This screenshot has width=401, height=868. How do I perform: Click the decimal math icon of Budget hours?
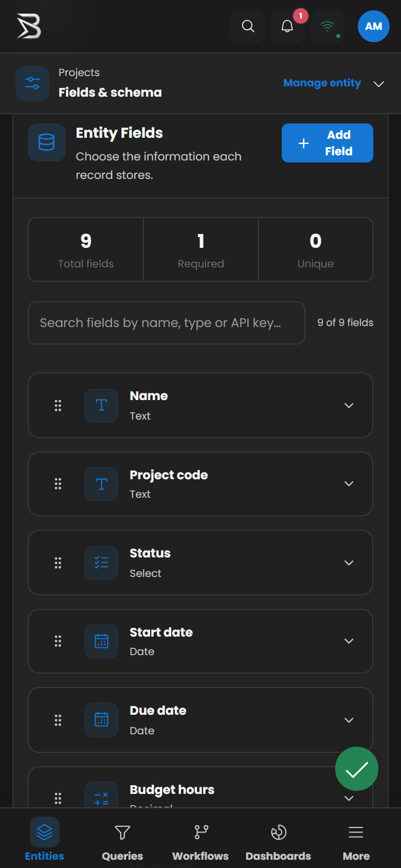point(101,794)
